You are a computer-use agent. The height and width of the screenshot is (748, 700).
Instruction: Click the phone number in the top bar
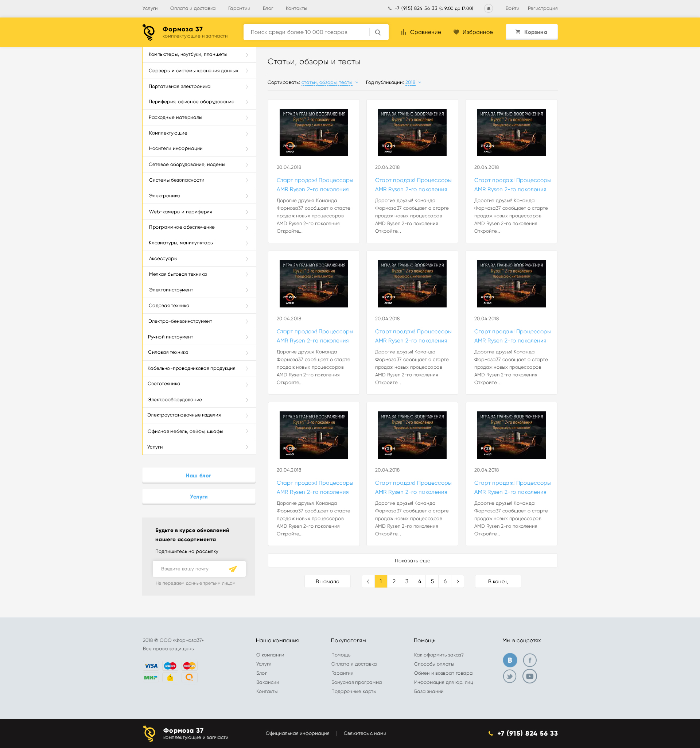pos(416,8)
